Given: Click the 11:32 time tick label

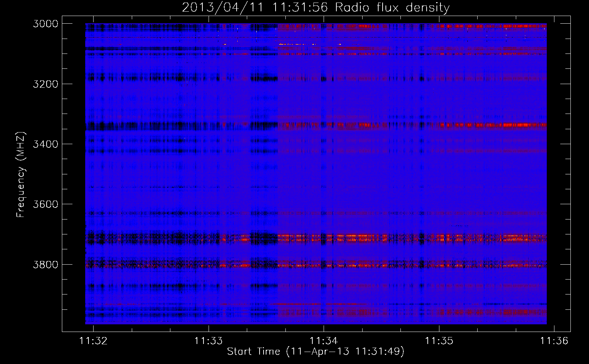Looking at the screenshot, I should click(94, 341).
